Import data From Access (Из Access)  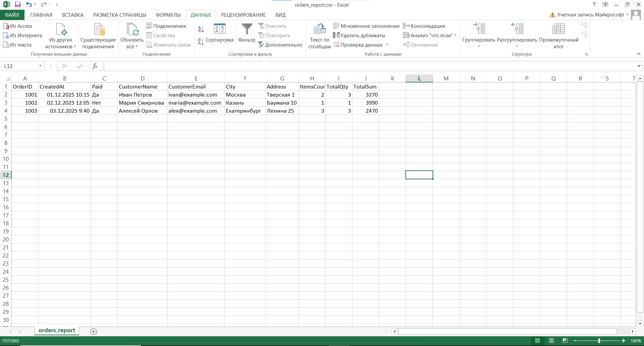18,26
